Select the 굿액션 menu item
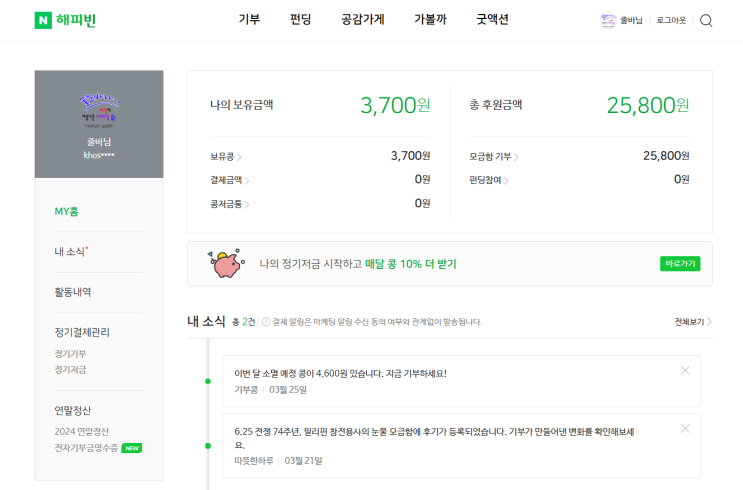 [492, 19]
